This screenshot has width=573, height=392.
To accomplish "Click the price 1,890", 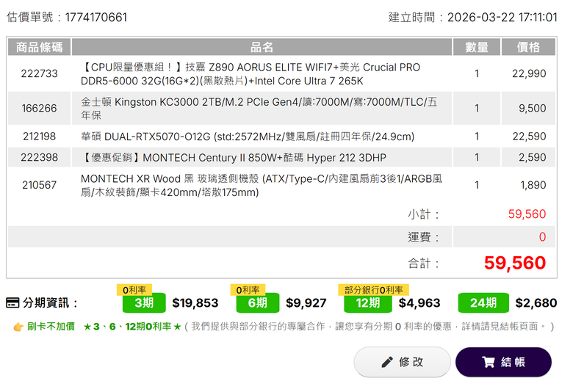I will click(533, 185).
